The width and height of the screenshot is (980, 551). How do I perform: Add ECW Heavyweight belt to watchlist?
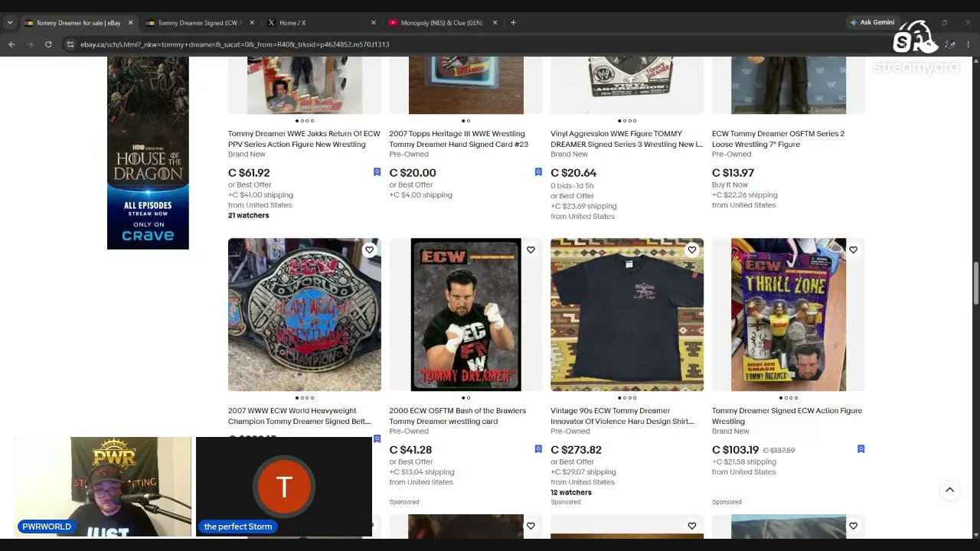click(x=369, y=250)
